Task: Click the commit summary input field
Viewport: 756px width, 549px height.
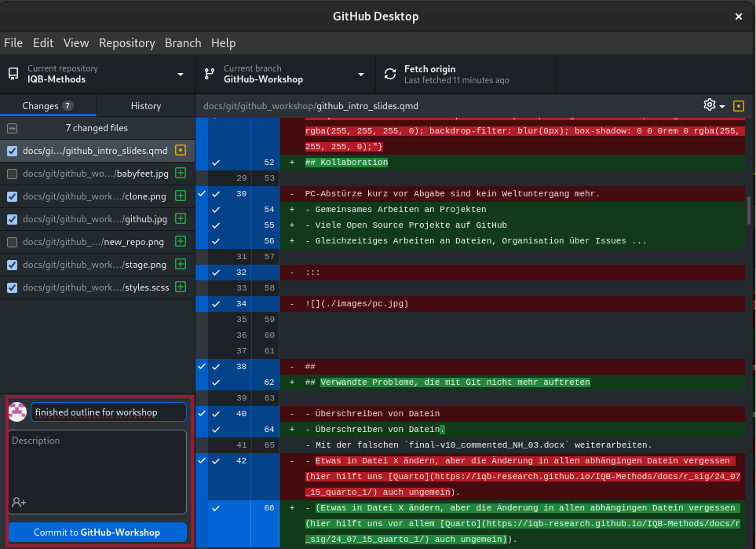Action: (108, 412)
